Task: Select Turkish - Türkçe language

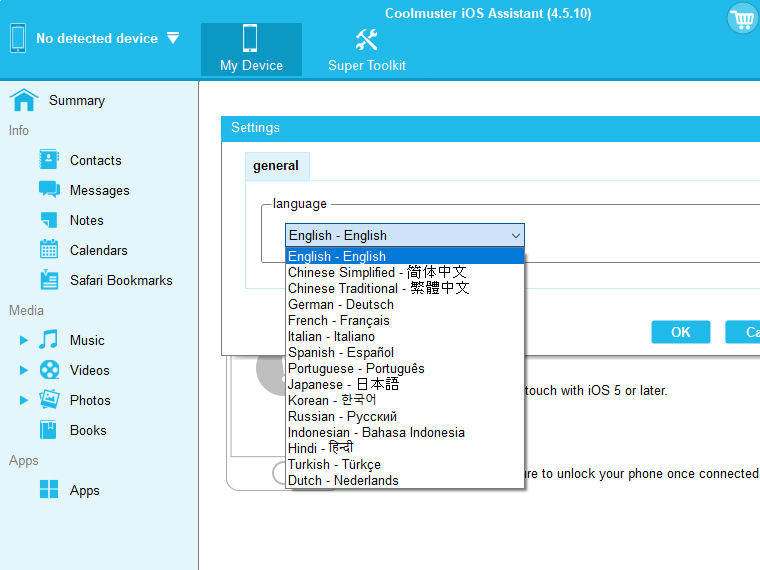Action: [405, 464]
